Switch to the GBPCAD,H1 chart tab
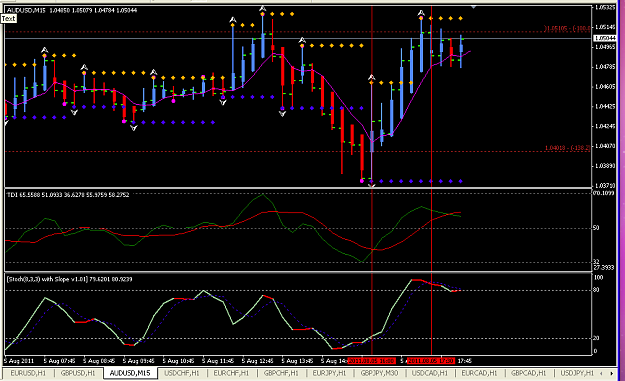This screenshot has width=625, height=381. (x=529, y=373)
